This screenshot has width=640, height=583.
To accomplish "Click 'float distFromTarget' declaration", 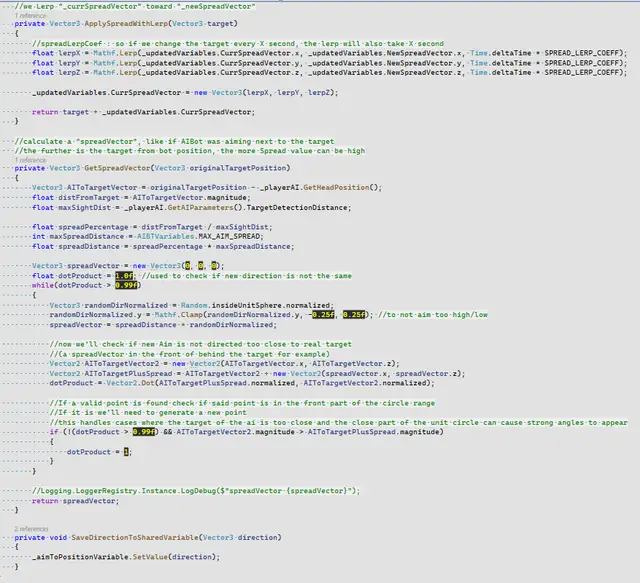I will click(76, 198).
